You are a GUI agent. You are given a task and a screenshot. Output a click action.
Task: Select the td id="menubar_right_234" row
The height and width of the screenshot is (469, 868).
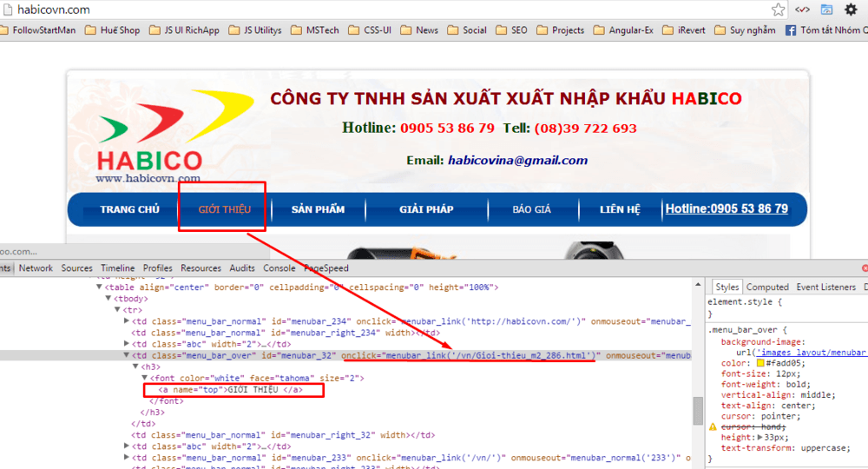click(x=285, y=333)
